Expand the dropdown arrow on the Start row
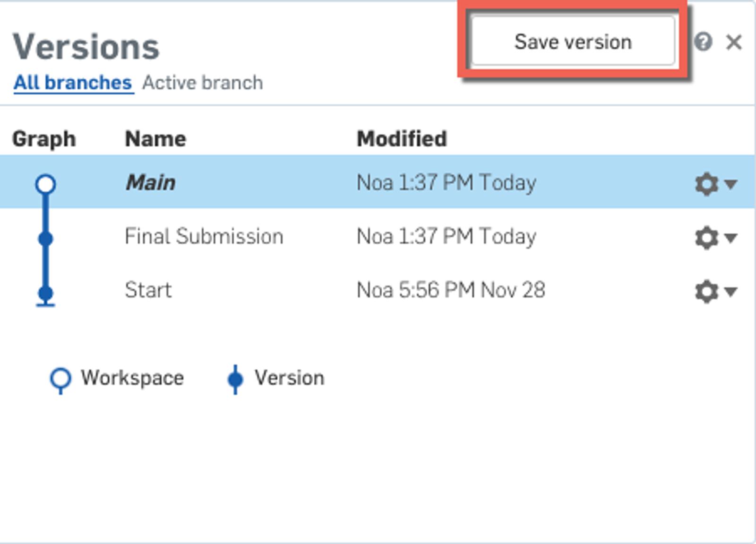The width and height of the screenshot is (756, 544). pyautogui.click(x=730, y=291)
